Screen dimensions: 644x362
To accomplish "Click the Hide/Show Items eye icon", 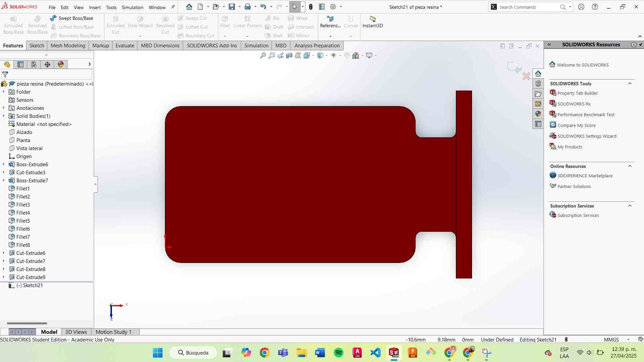I will [334, 55].
